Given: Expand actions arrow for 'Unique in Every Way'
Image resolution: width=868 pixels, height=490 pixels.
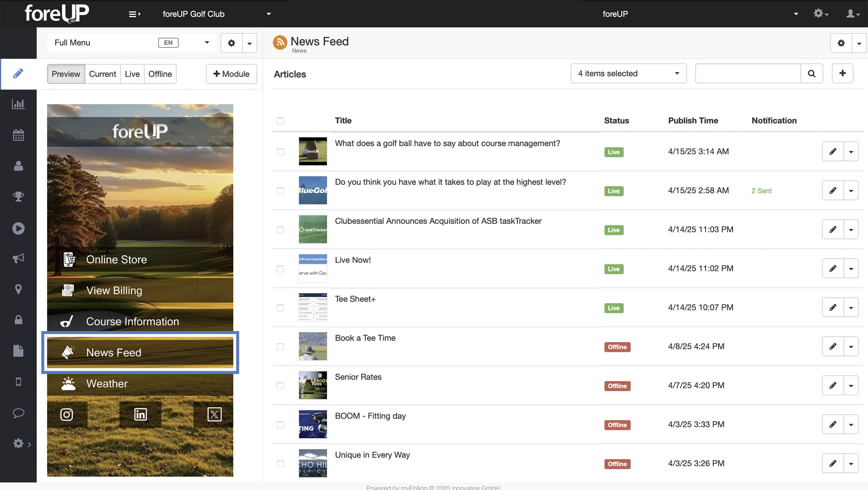Looking at the screenshot, I should 851,463.
